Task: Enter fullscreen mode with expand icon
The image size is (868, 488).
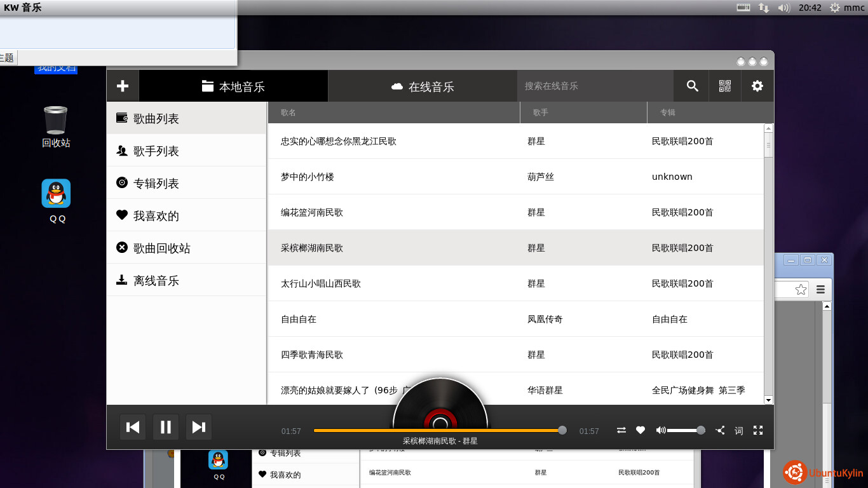Action: point(758,430)
